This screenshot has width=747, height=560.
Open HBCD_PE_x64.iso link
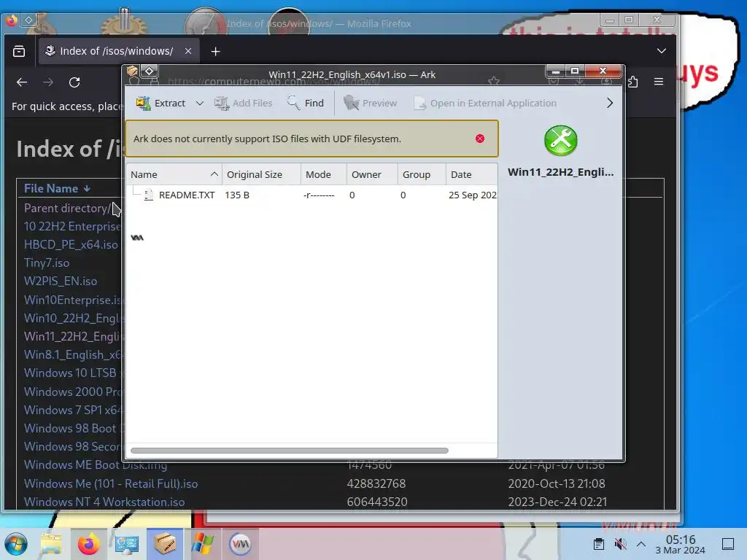(71, 245)
